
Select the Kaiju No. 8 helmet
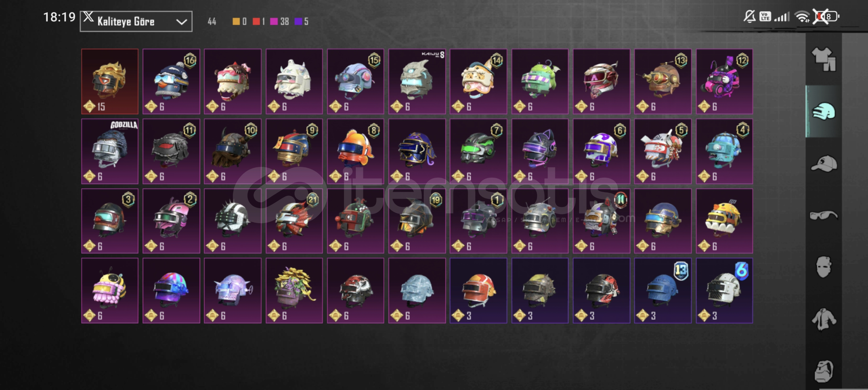click(417, 81)
